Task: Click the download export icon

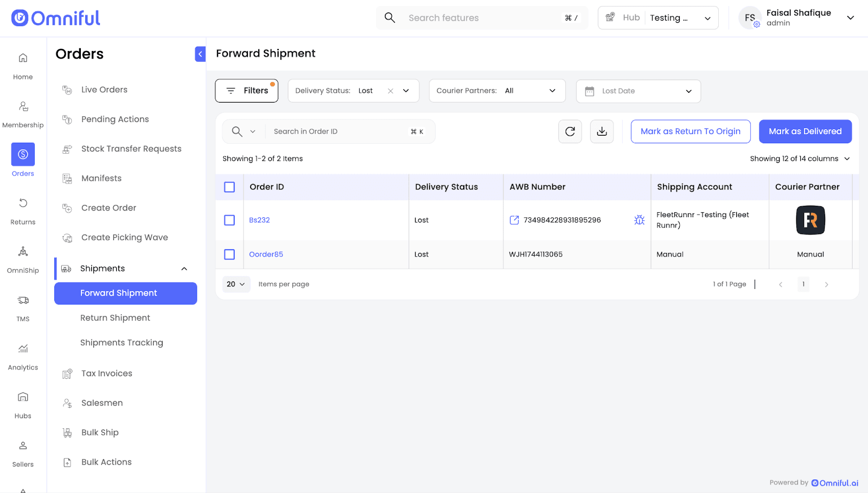Action: 602,131
